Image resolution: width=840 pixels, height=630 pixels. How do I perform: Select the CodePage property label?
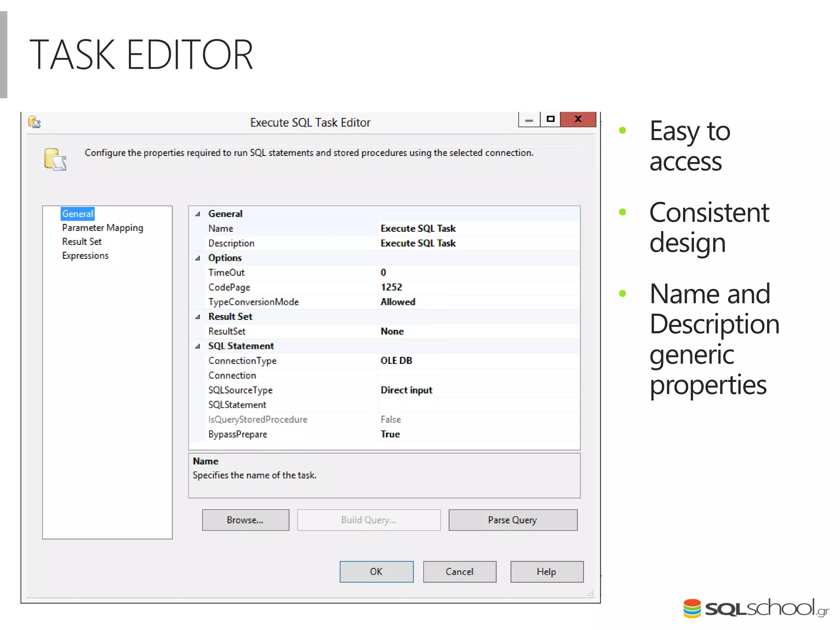(x=229, y=287)
